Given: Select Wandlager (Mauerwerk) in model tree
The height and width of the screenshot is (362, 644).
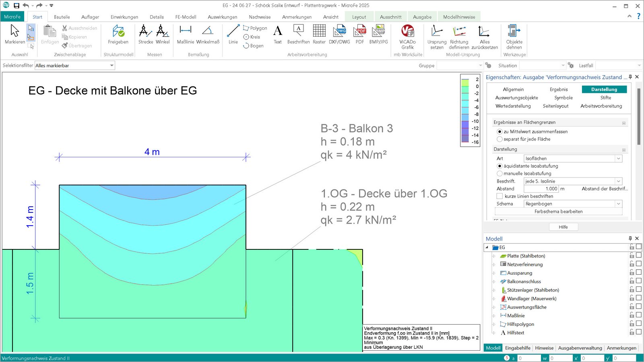Looking at the screenshot, I should 532,299.
